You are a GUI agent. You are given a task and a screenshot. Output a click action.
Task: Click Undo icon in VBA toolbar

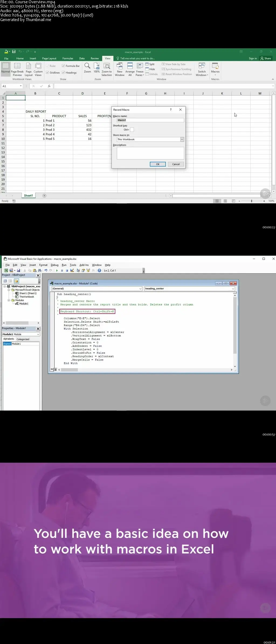click(x=46, y=270)
